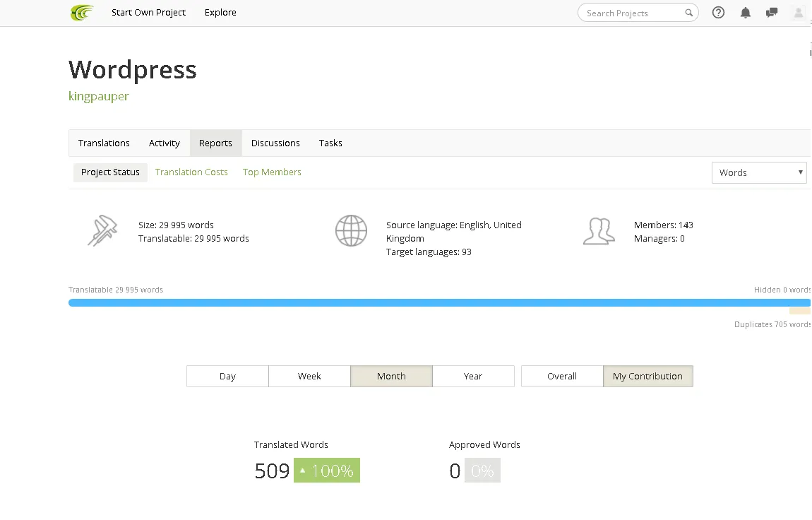
Task: Switch to Overall statistics
Action: tap(562, 376)
